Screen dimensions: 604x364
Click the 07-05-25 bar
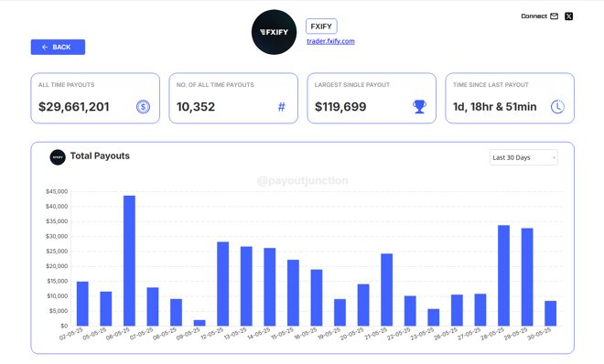153,306
